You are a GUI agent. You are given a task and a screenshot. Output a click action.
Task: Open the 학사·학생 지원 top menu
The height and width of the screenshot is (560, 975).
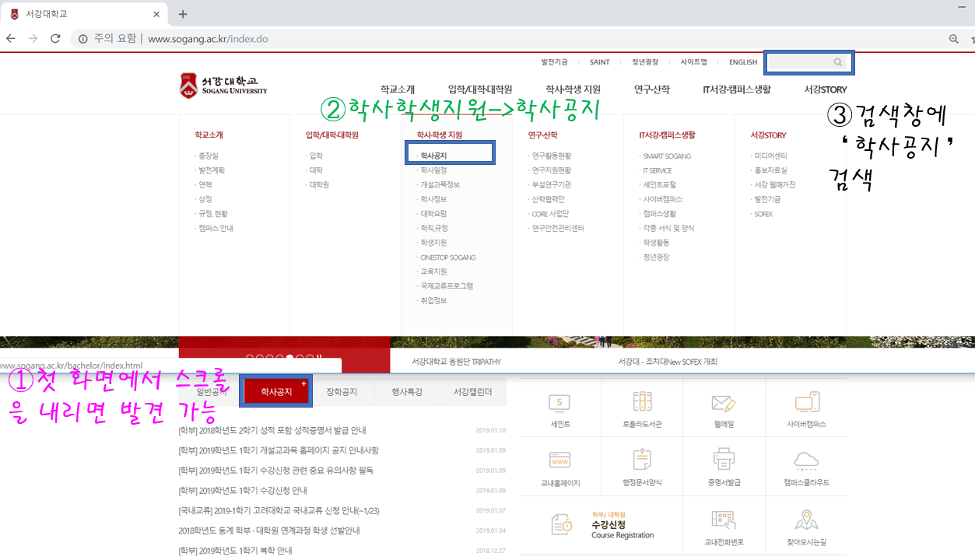point(573,89)
